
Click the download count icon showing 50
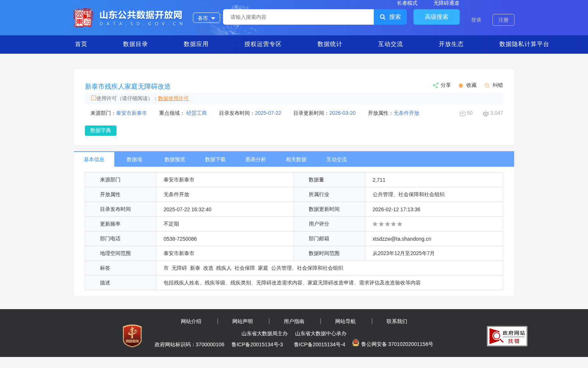(462, 113)
